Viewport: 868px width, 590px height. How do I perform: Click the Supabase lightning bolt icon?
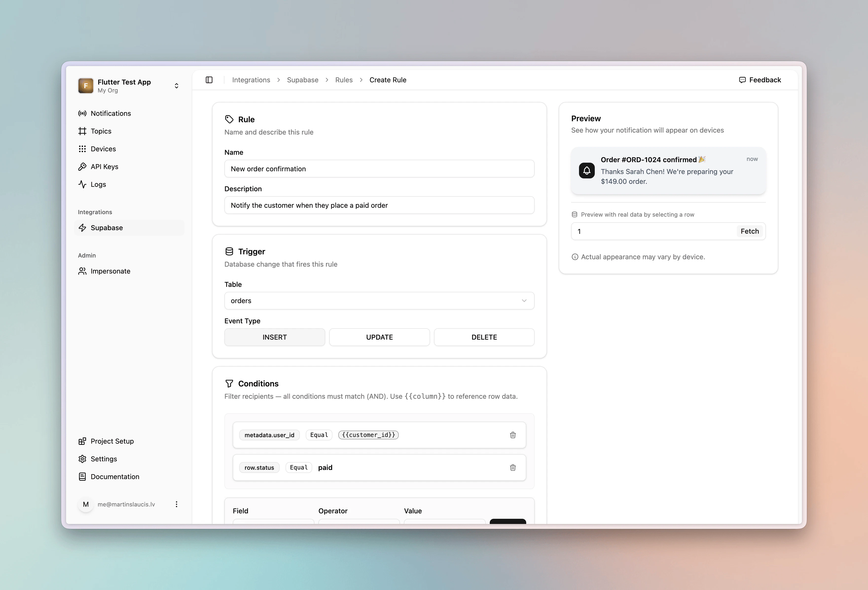click(x=82, y=228)
